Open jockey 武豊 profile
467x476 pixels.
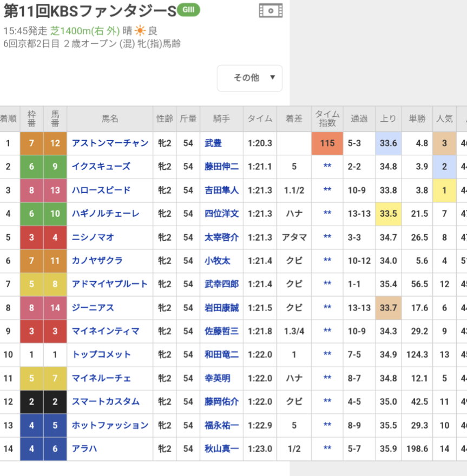213,143
